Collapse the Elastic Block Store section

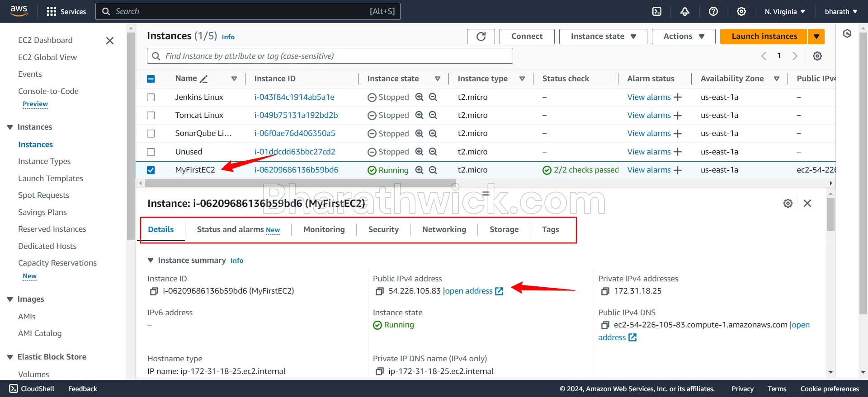(x=10, y=357)
